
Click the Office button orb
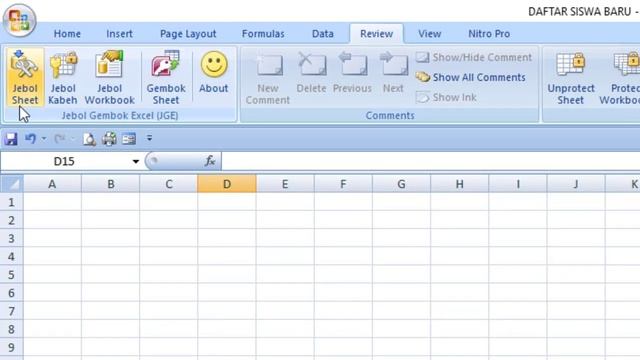pos(19,20)
